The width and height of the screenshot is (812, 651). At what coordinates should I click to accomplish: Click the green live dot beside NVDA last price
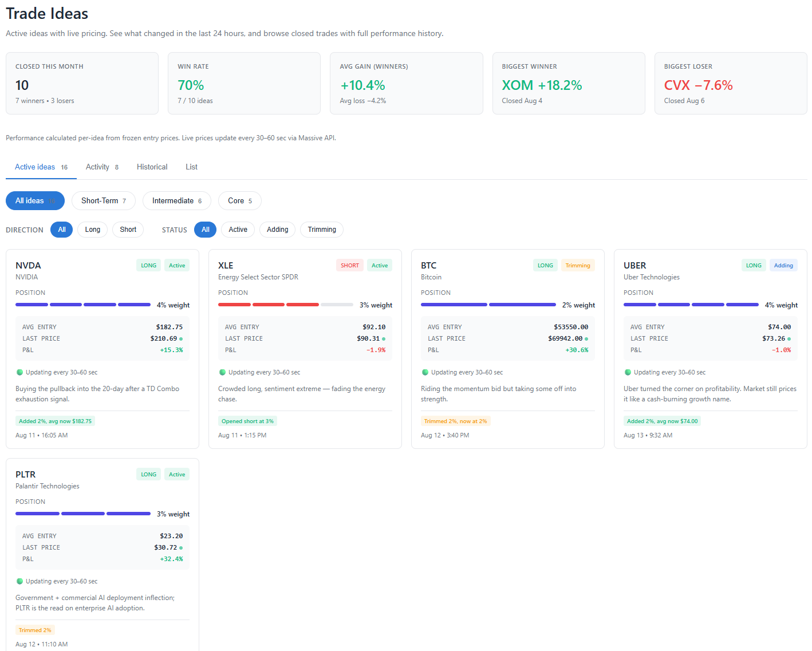(x=181, y=339)
